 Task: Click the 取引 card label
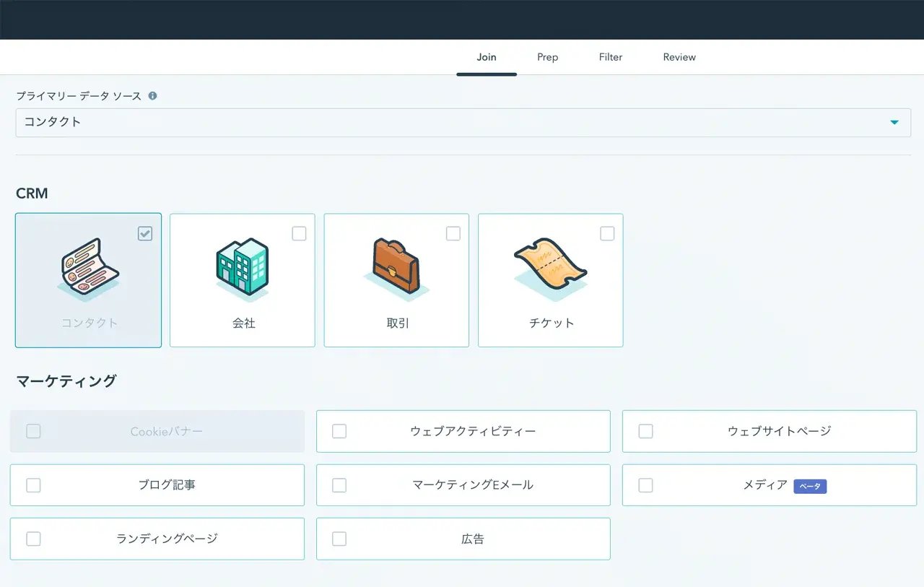pos(398,323)
